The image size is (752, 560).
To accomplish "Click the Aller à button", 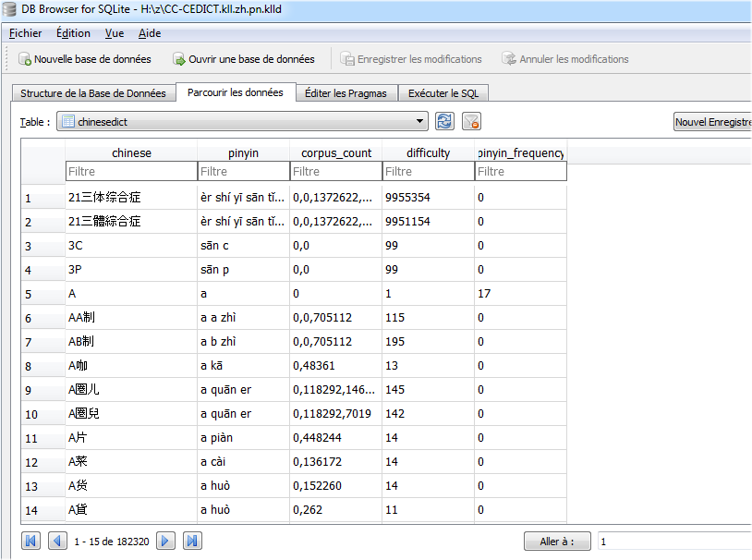I will click(557, 542).
